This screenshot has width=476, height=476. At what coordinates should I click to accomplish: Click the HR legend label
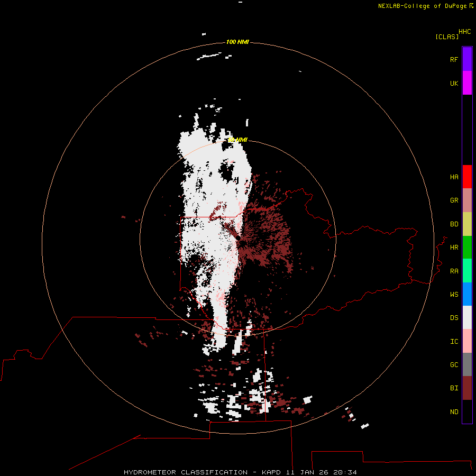(x=454, y=248)
